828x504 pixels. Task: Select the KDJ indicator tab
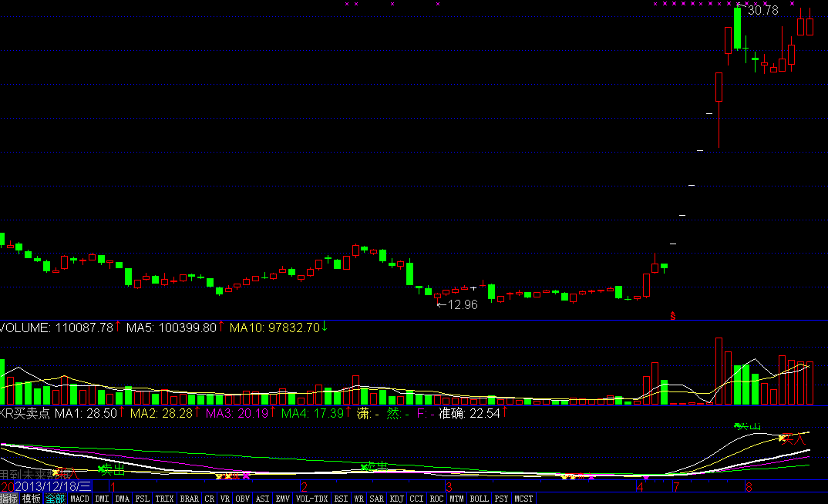(398, 499)
